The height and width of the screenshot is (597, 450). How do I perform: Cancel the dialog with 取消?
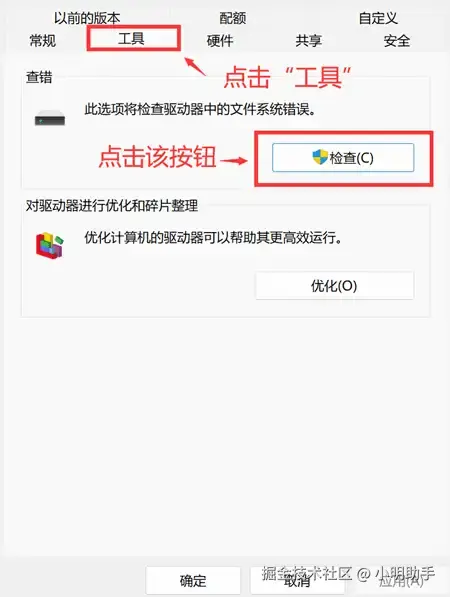(x=297, y=580)
